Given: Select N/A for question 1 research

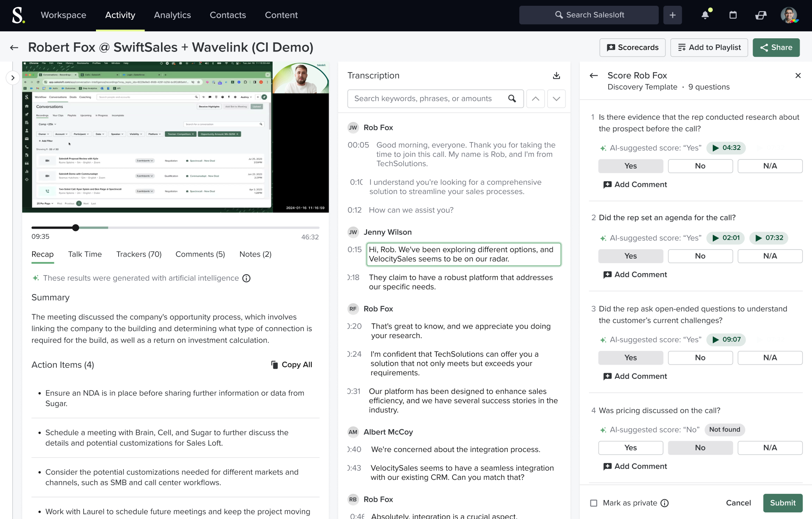Looking at the screenshot, I should point(770,166).
